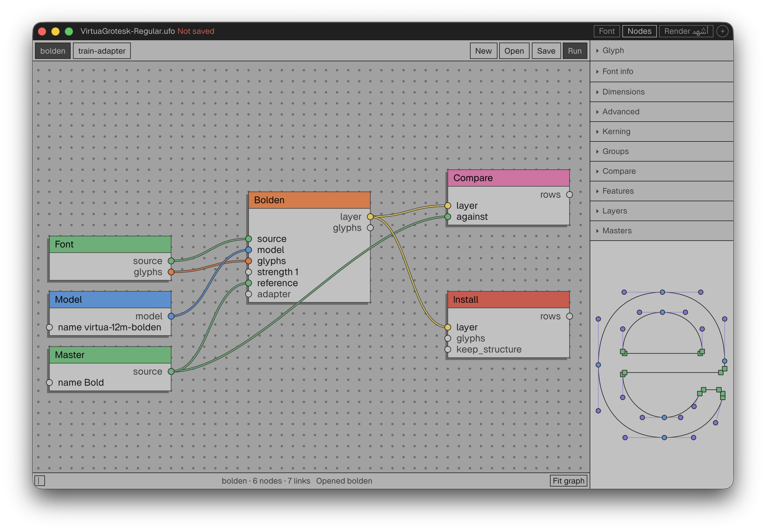Expand the Features section
Viewport: 766px width, 532px height.
661,191
